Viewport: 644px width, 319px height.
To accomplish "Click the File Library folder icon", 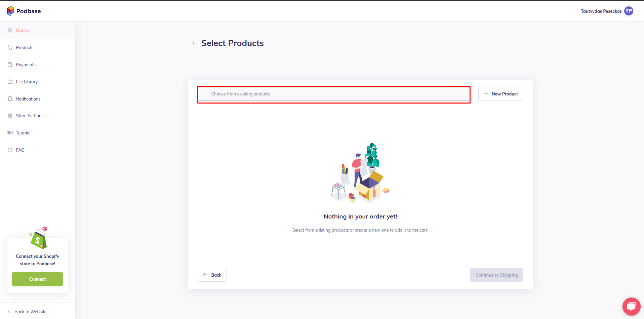I will pos(10,82).
